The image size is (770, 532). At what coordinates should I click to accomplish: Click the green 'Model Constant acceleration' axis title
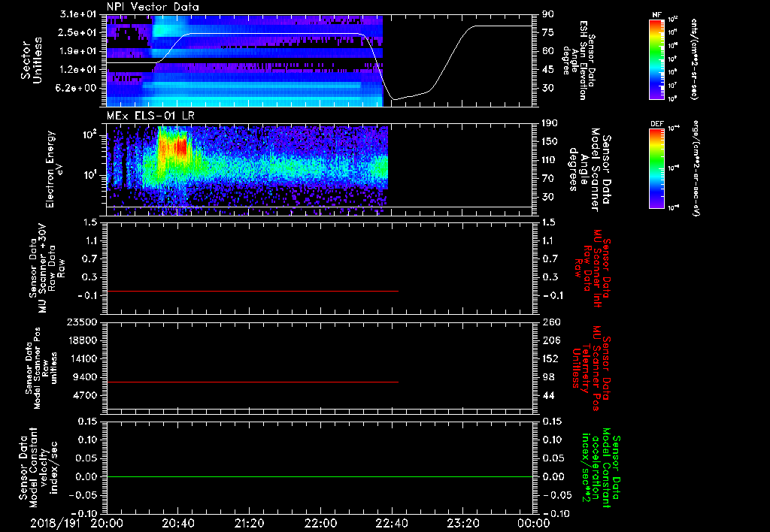point(601,468)
